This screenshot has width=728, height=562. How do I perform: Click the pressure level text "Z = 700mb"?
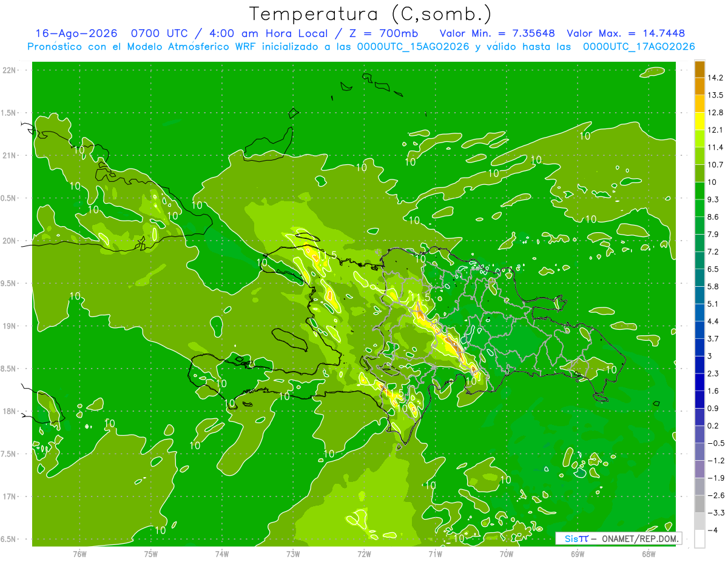click(384, 33)
